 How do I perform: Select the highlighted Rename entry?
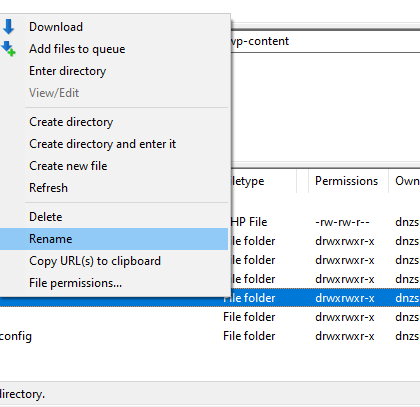[114, 239]
